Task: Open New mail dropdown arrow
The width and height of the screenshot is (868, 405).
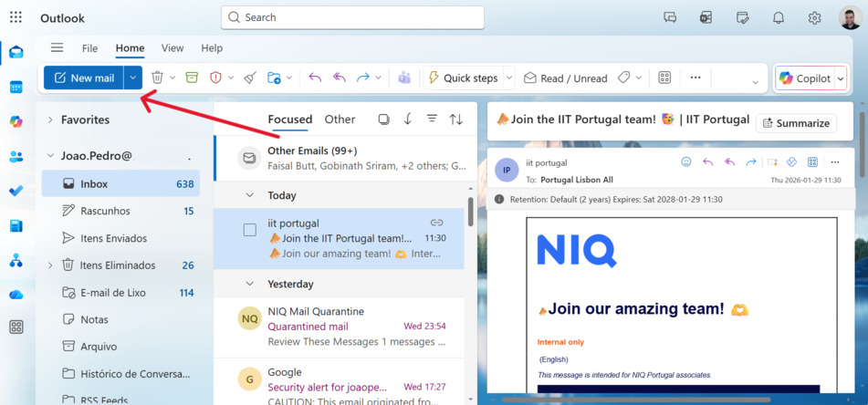Action: [x=133, y=78]
